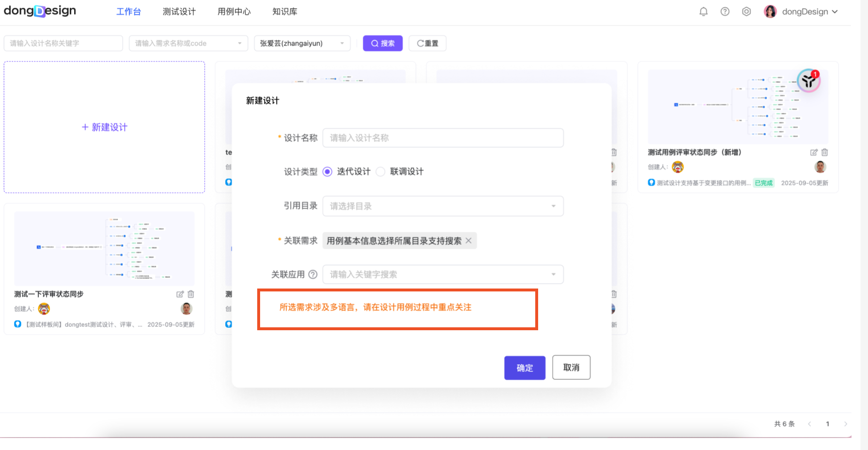Viewport: 868px width, 450px height.
Task: Select the 联调设计 radio option
Action: [x=381, y=172]
